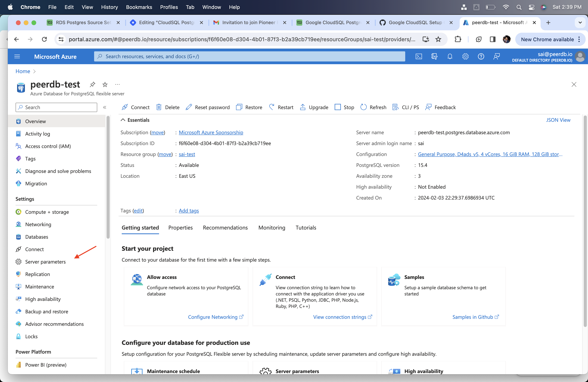Screen dimensions: 588x382
Task: Click the Backup and restore sidebar item
Action: pyautogui.click(x=46, y=311)
